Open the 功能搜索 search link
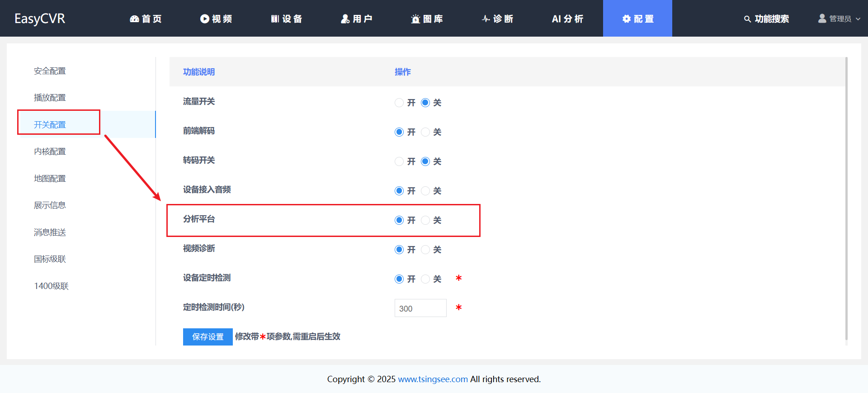The height and width of the screenshot is (393, 868). click(x=767, y=19)
